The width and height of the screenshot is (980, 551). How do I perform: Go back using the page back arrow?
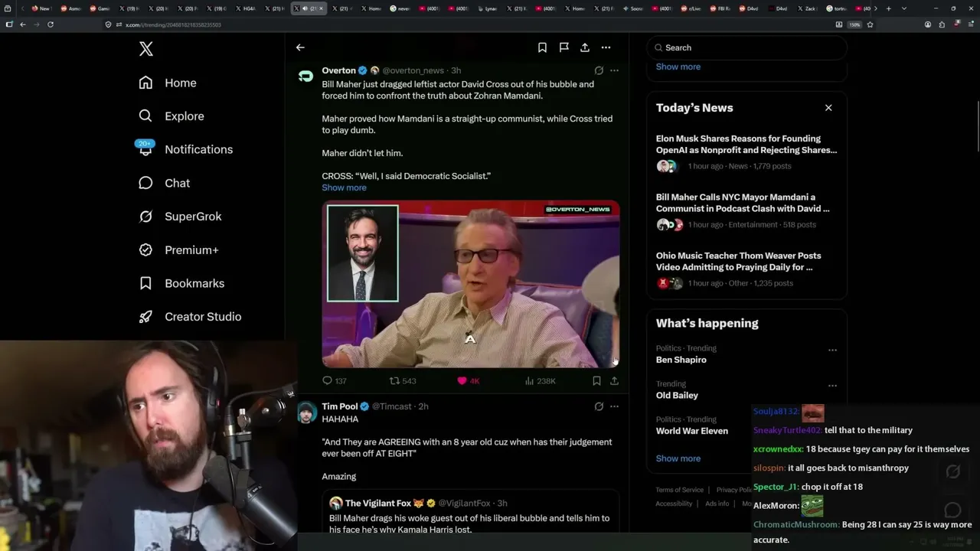[300, 47]
